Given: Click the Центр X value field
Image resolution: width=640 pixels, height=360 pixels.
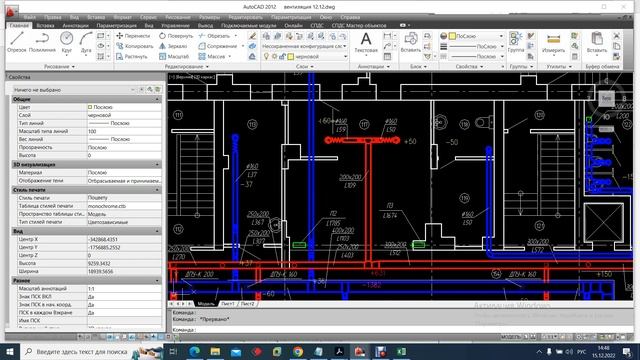Looking at the screenshot, I should [124, 239].
